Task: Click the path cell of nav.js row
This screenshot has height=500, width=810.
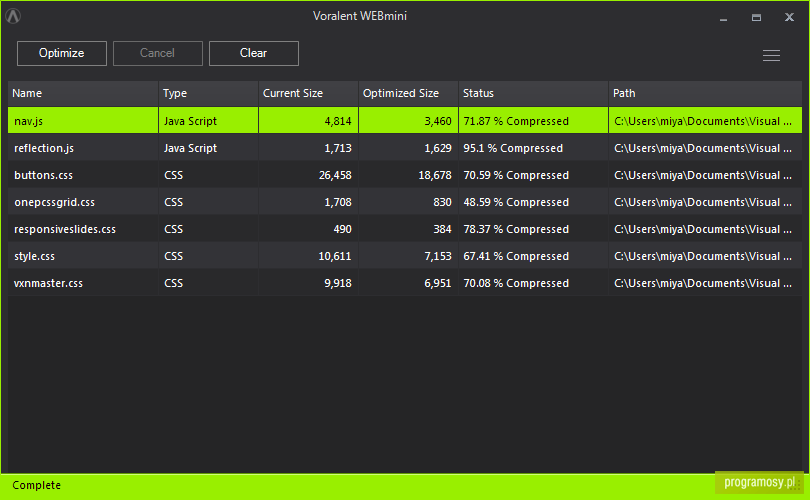Action: pos(705,121)
